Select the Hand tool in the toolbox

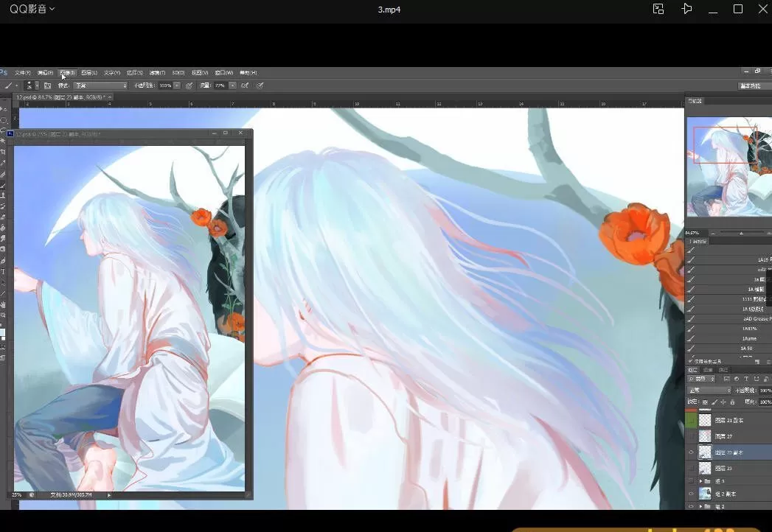pyautogui.click(x=4, y=304)
